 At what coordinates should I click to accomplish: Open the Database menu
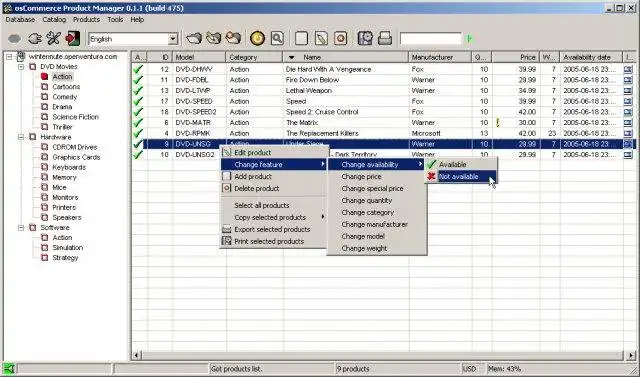point(20,19)
